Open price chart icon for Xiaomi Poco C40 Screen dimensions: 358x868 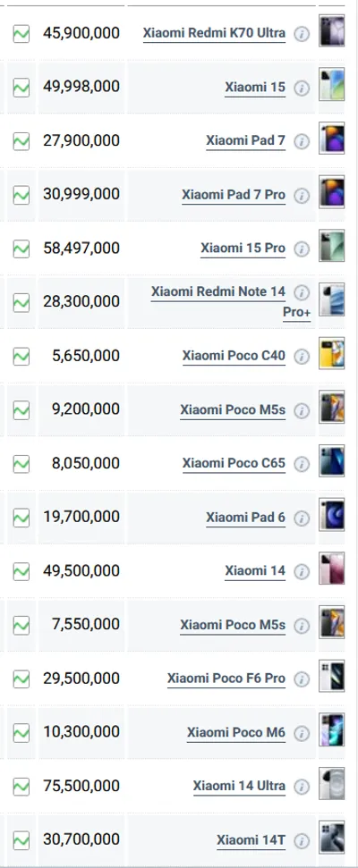[21, 356]
